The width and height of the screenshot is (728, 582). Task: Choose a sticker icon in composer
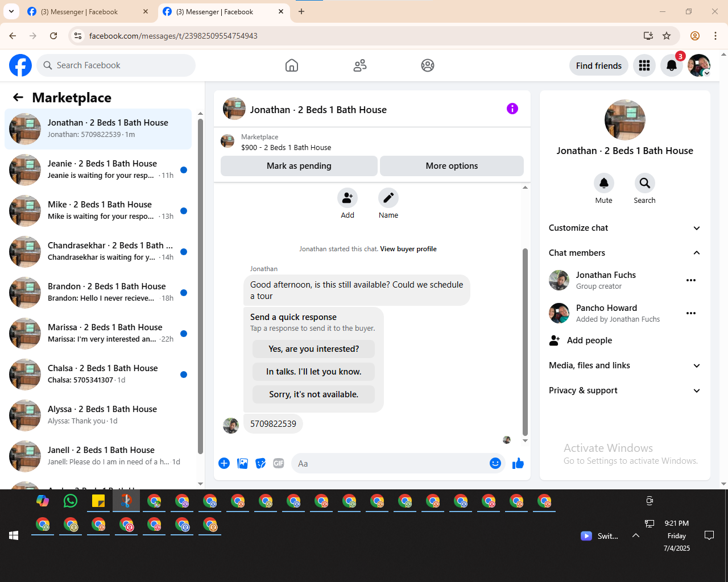[x=260, y=463]
